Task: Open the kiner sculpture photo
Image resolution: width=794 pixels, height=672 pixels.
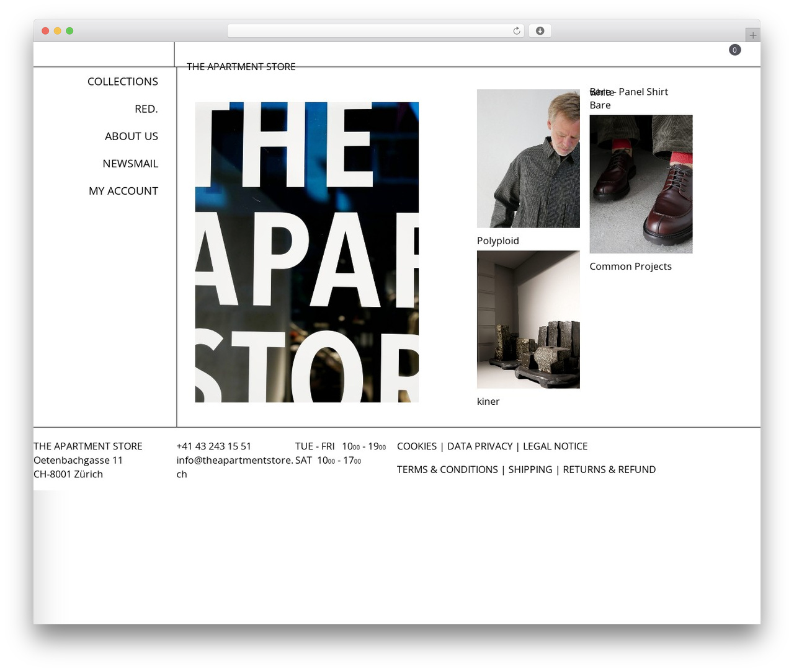Action: pyautogui.click(x=529, y=319)
